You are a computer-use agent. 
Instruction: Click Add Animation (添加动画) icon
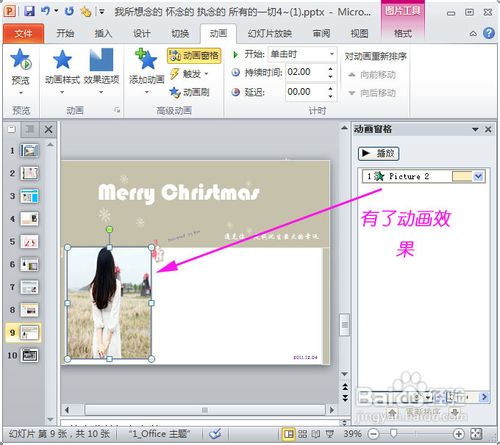point(146,59)
